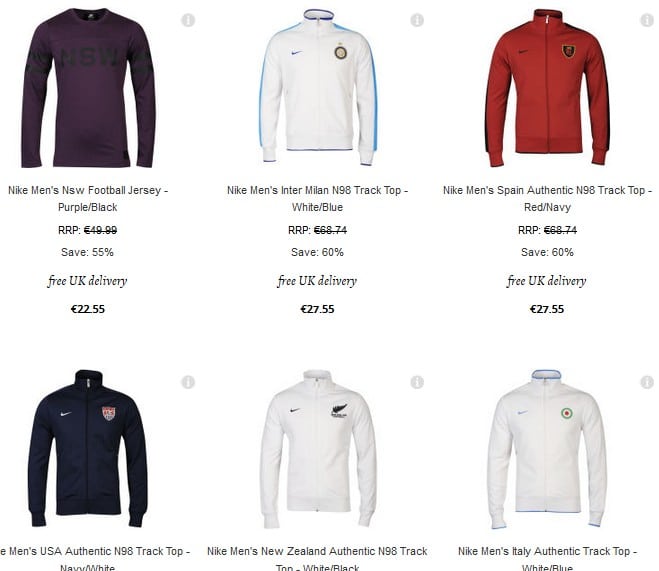Screen dimensions: 659x571
Task: View white Inter Milan track top image
Action: [x=318, y=87]
